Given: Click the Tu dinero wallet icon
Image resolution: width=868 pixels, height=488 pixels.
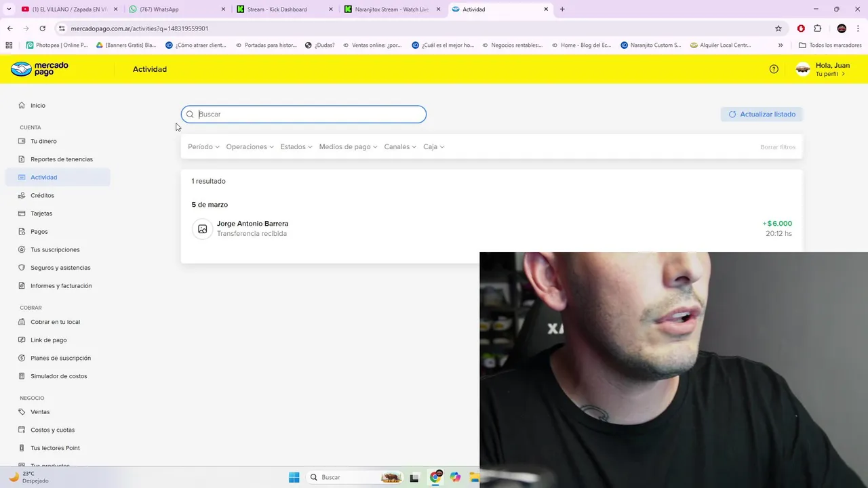Looking at the screenshot, I should click(x=22, y=141).
